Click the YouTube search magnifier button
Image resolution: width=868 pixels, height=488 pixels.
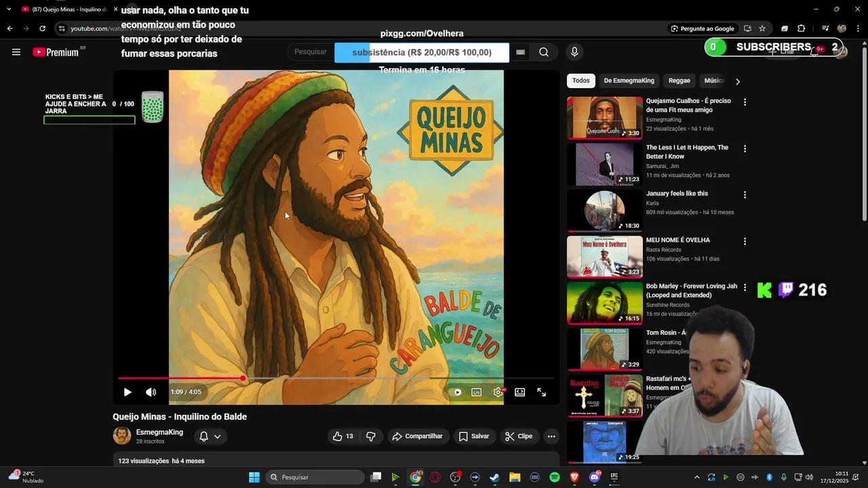[544, 52]
